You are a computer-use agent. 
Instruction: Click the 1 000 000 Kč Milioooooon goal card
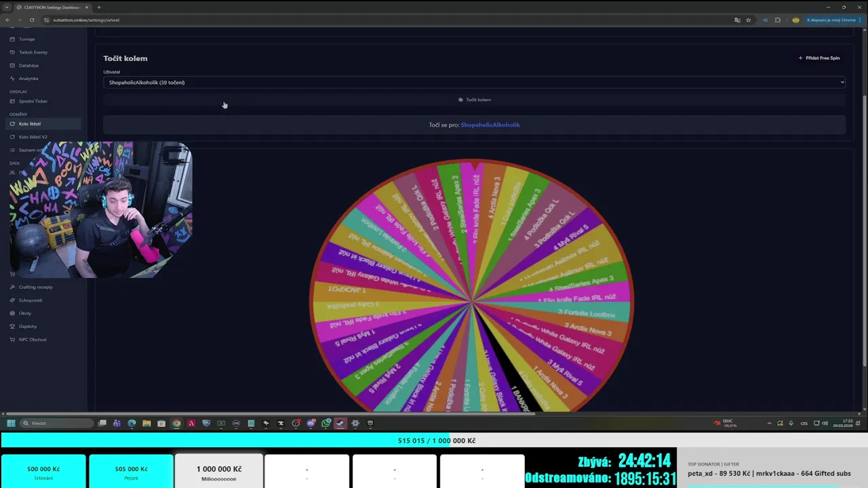pos(218,471)
